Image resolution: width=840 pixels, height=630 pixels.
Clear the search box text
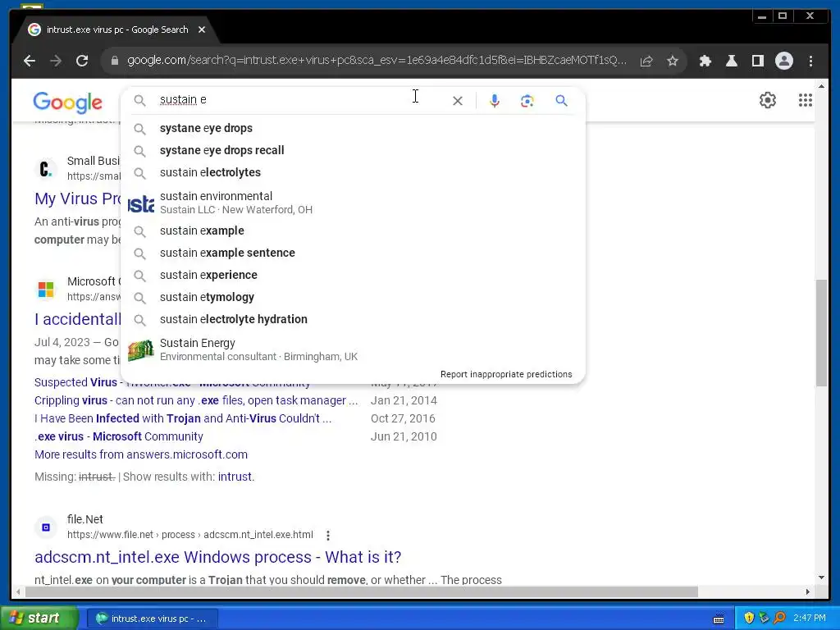458,101
